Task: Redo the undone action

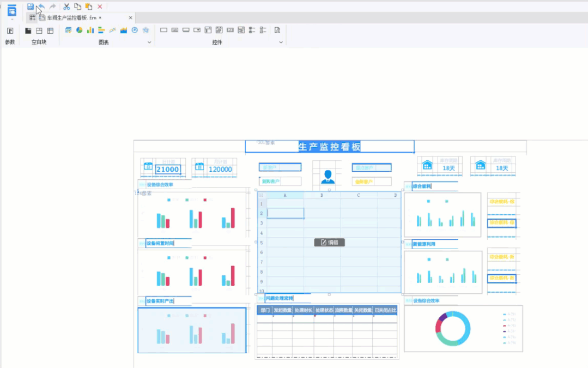Action: tap(53, 7)
